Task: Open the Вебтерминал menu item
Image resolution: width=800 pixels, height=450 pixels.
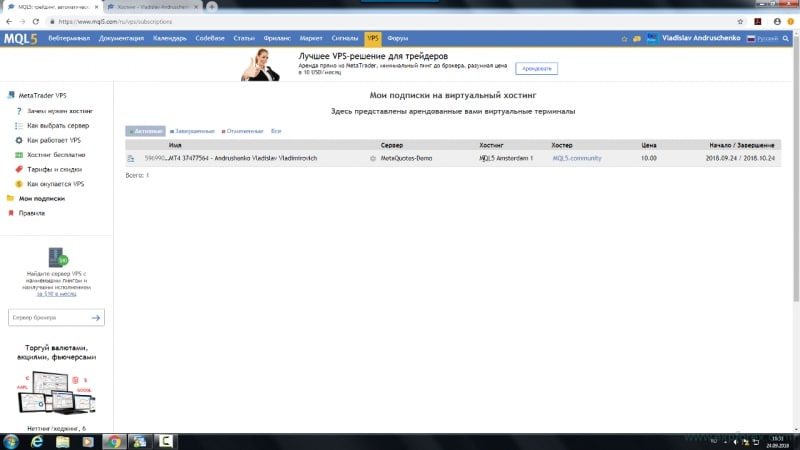Action: [x=69, y=38]
